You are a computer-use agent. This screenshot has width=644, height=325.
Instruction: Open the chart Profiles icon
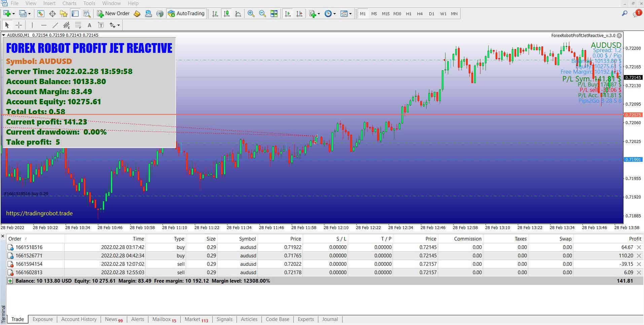23,14
